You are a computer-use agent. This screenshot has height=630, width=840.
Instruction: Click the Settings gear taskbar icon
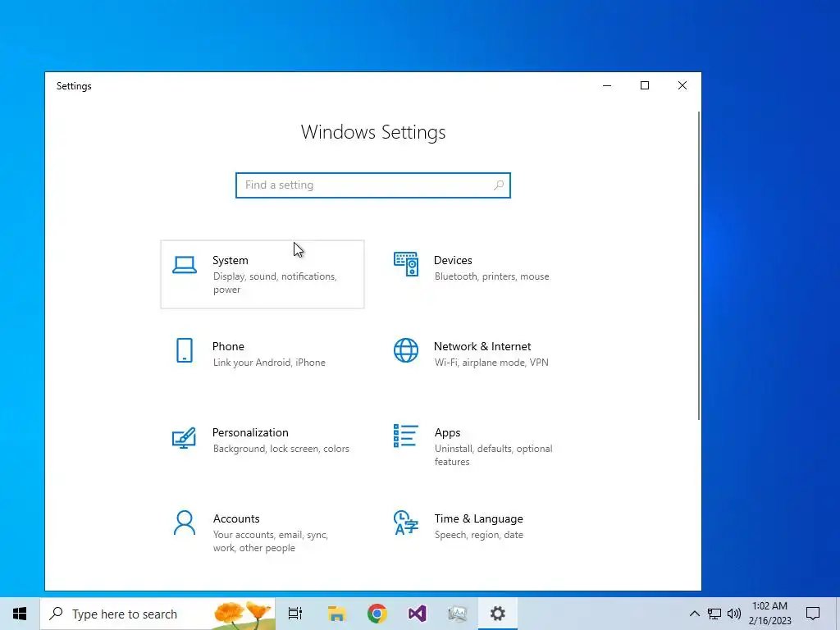coord(498,614)
